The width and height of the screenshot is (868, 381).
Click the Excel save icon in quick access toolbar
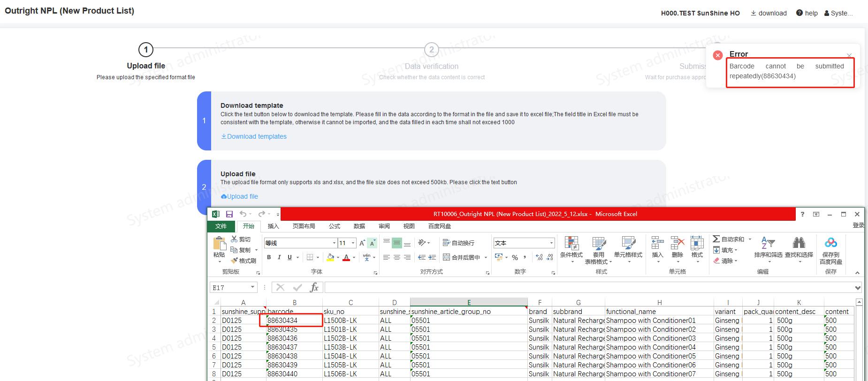(229, 214)
